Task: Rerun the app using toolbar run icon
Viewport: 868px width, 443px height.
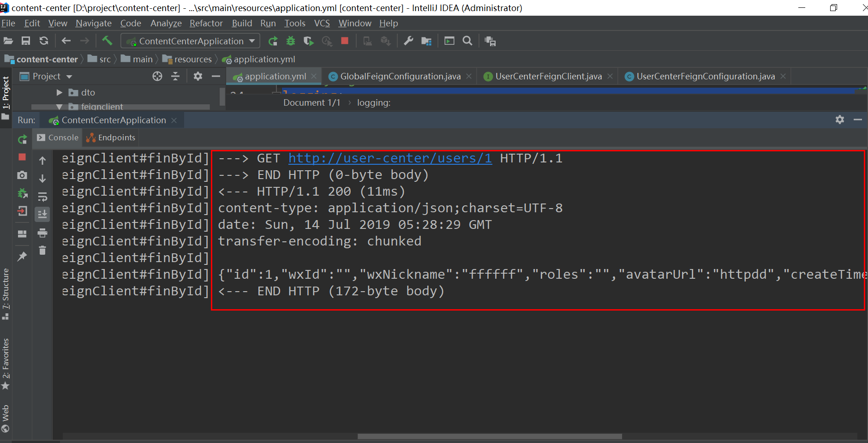Action: click(x=273, y=41)
